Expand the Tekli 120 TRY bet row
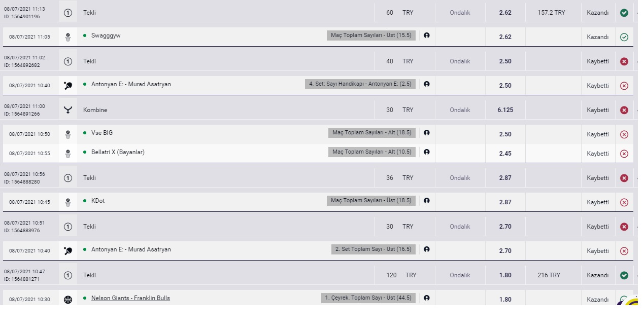644x330 pixels. click(318, 275)
